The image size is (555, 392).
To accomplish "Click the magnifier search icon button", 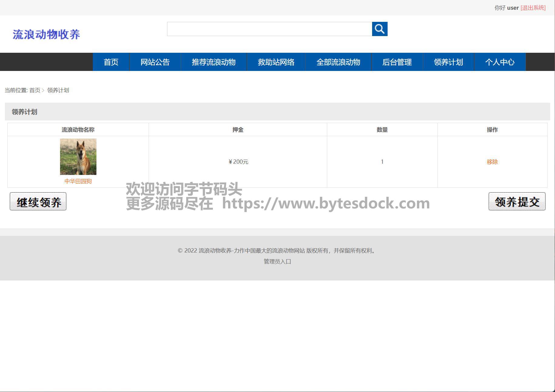I will [x=379, y=29].
